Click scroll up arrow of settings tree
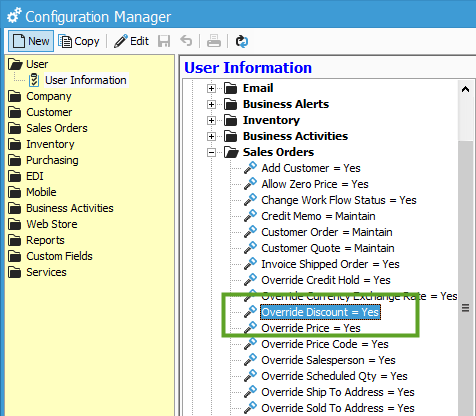Viewport: 476px width, 416px height. coord(465,89)
